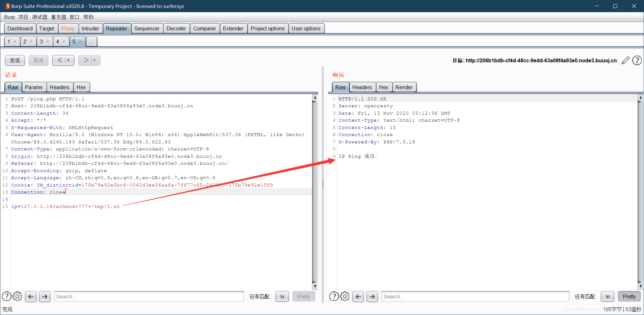The image size is (644, 315).
Task: Switch to the Dashboard tab
Action: click(x=20, y=28)
